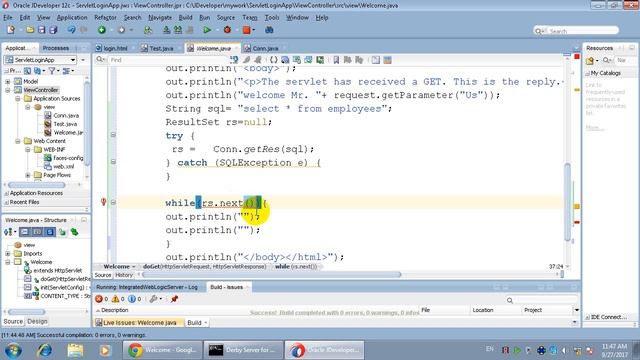Click inside the editor Find field
Image resolution: width=640 pixels, height=360 pixels.
pos(167,60)
